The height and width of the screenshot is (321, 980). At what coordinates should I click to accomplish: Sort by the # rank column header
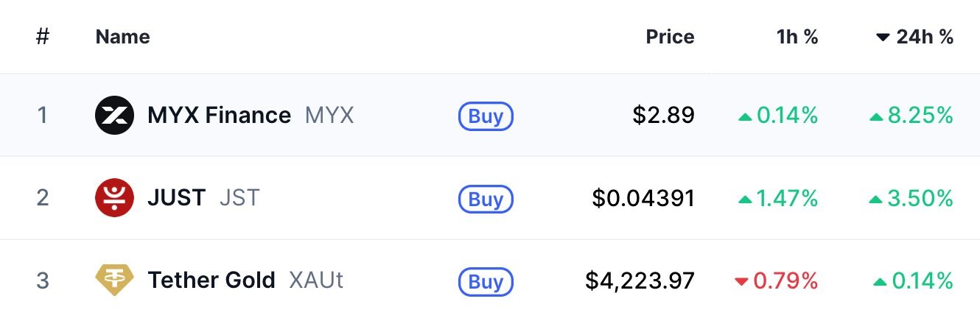[x=43, y=37]
